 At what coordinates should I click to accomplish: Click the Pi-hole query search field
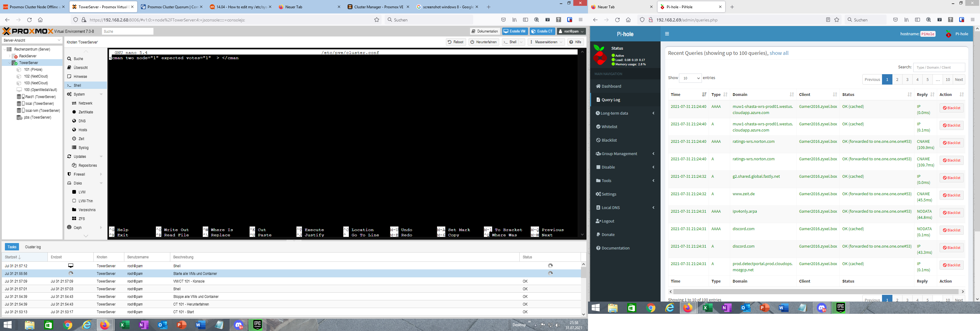(939, 67)
